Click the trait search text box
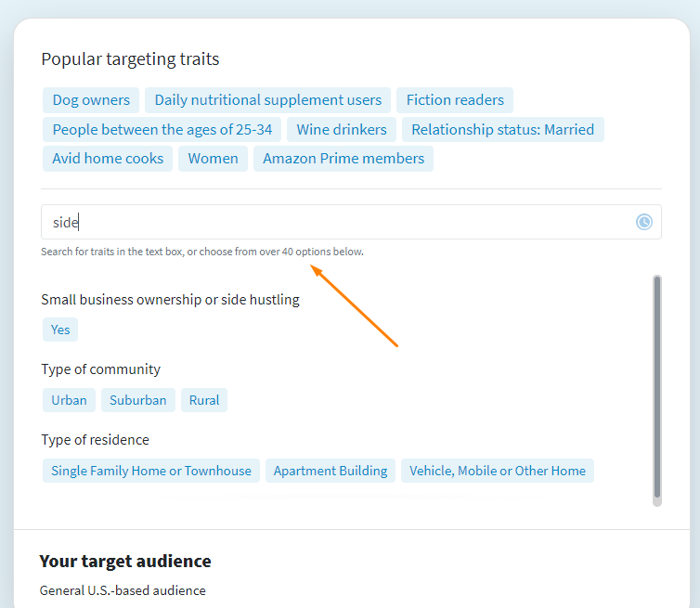700x608 pixels. click(x=351, y=222)
